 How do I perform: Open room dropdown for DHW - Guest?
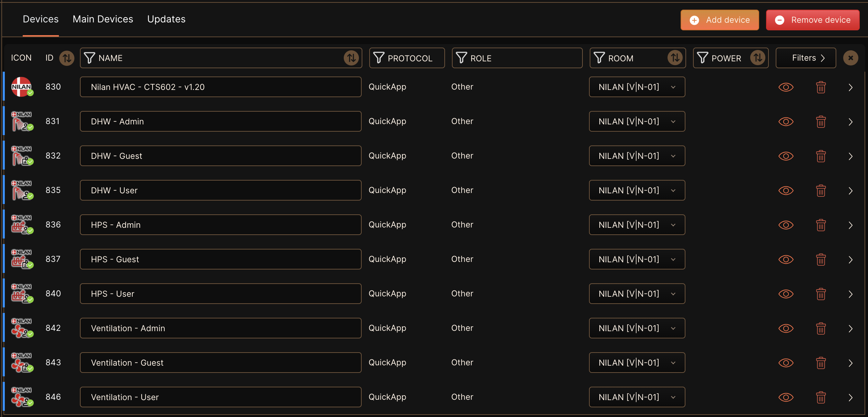[x=637, y=156]
